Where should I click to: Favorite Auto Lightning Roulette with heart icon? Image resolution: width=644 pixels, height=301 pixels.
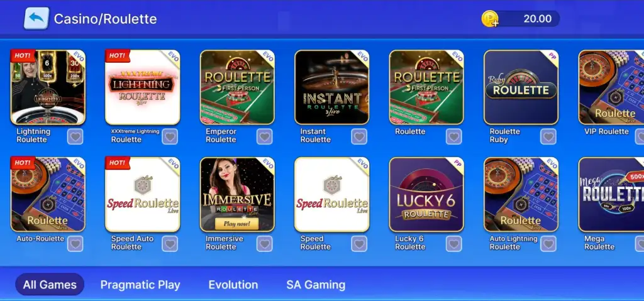[548, 244]
